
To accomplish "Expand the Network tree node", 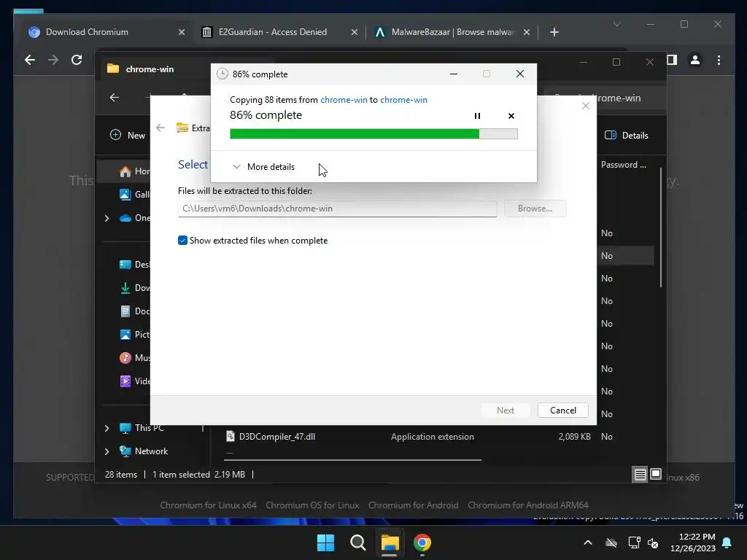I will (107, 451).
